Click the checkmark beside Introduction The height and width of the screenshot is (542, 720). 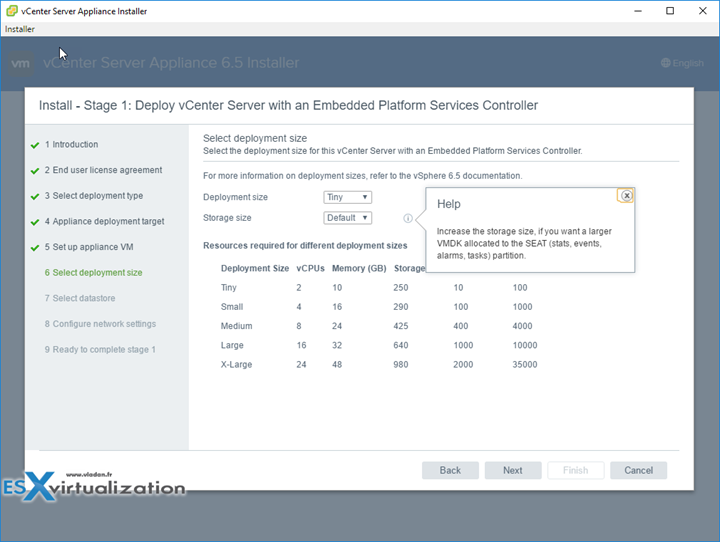[x=35, y=145]
